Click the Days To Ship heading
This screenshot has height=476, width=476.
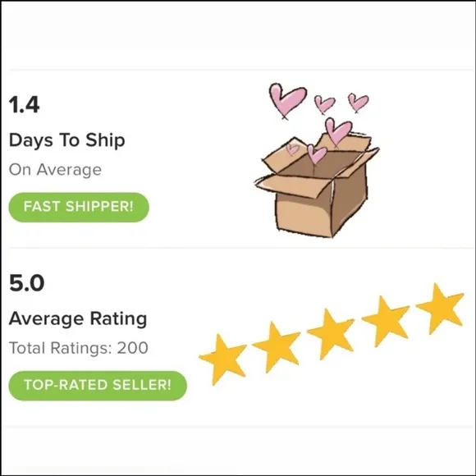tap(67, 140)
